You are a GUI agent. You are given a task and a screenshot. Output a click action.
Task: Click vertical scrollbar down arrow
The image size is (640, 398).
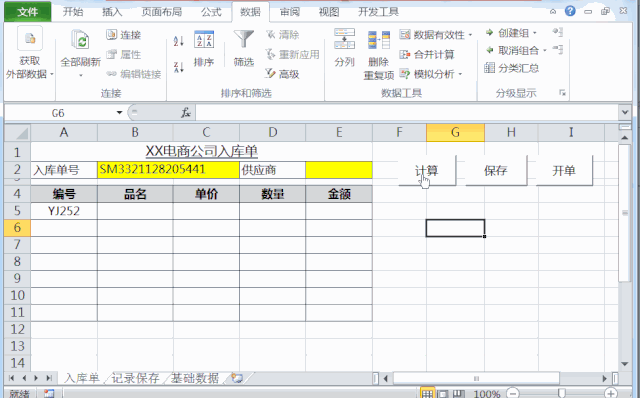coord(624,364)
